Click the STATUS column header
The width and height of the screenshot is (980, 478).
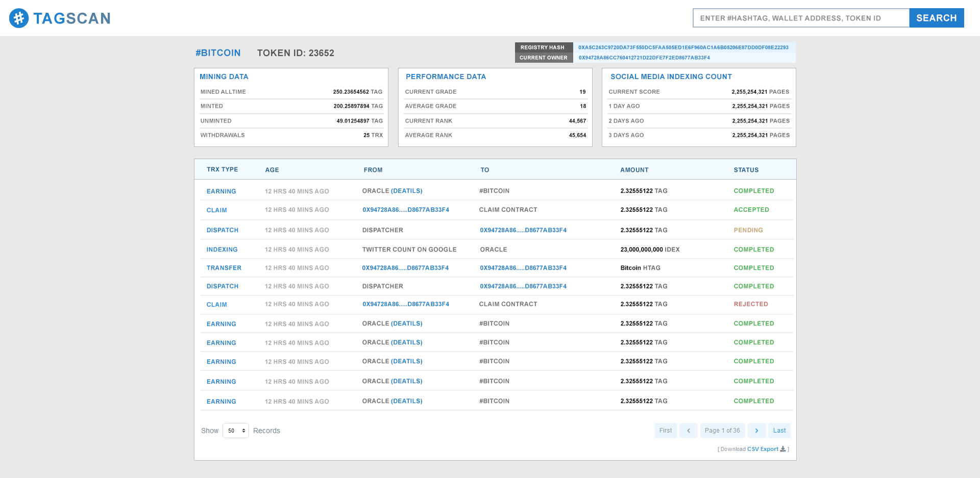(x=746, y=170)
